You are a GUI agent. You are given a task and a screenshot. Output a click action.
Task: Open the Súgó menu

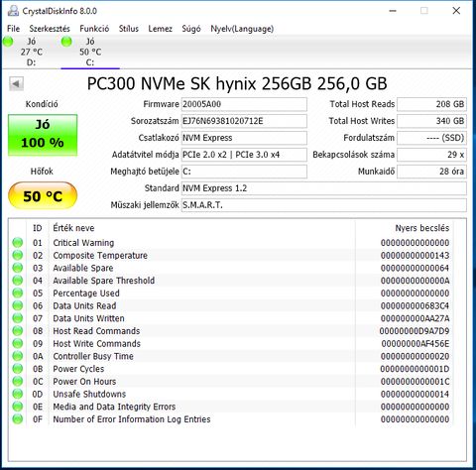(191, 29)
